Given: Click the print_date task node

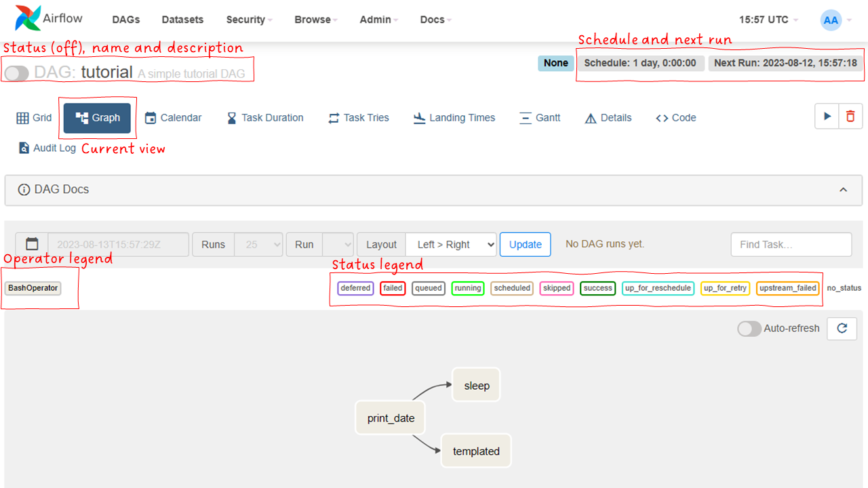Looking at the screenshot, I should pyautogui.click(x=391, y=418).
